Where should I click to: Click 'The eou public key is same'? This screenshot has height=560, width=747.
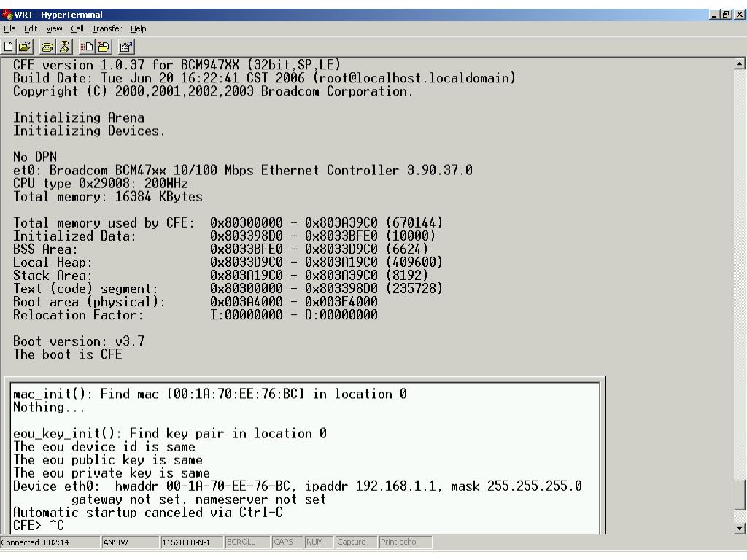(108, 461)
